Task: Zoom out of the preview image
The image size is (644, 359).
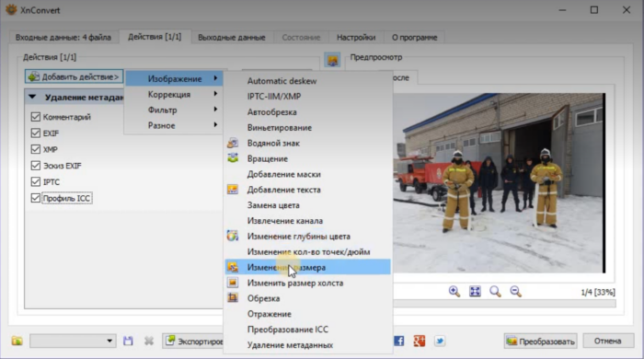Action: tap(515, 291)
